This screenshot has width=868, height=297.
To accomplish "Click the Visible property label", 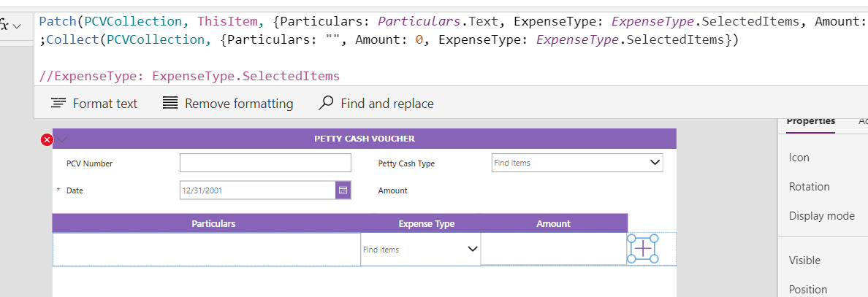I will tap(804, 261).
